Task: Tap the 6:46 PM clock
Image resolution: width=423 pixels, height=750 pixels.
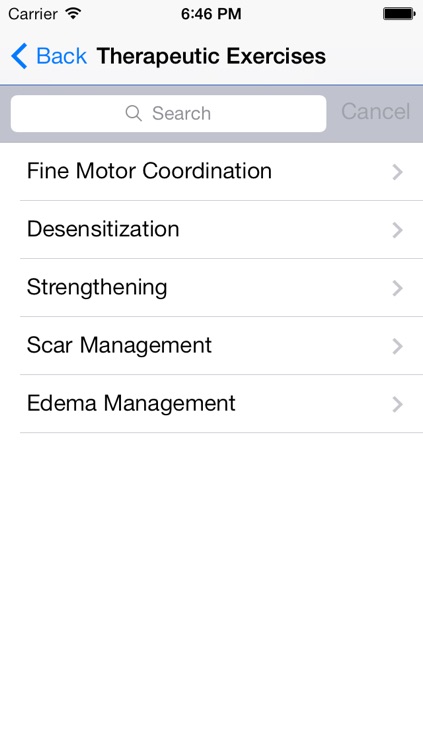Action: pyautogui.click(x=211, y=14)
